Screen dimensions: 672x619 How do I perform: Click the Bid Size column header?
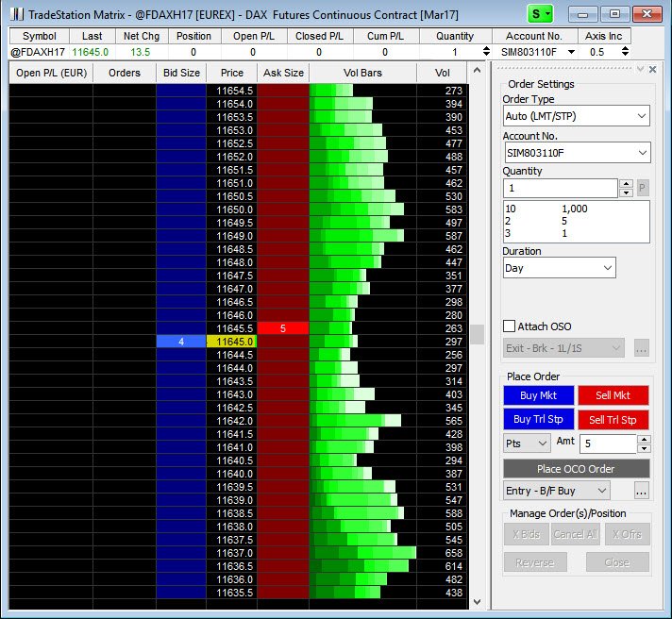[181, 73]
